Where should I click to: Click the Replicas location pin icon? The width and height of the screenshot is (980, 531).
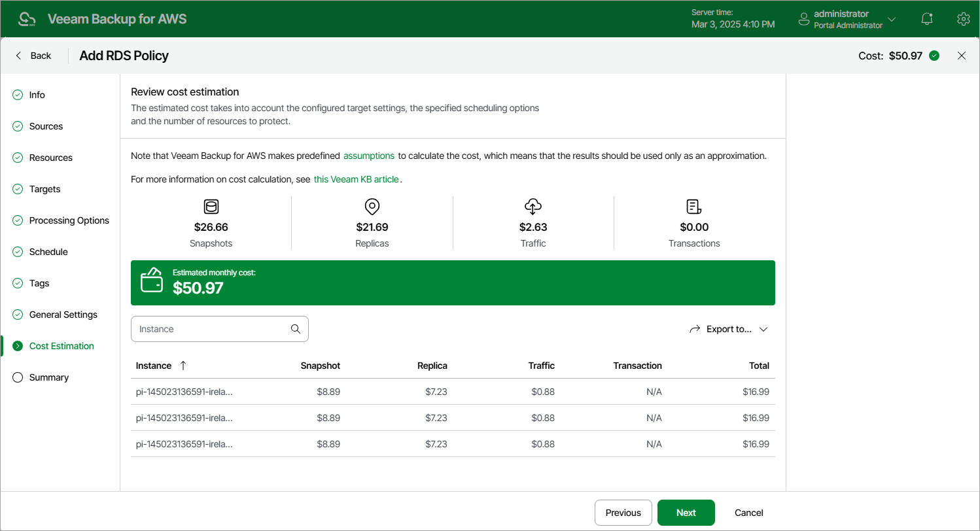[x=372, y=207]
